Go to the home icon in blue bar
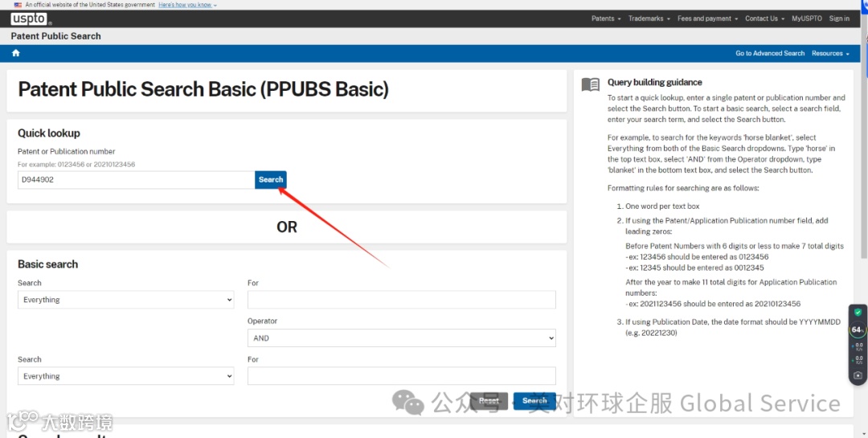The width and height of the screenshot is (868, 438). tap(15, 53)
